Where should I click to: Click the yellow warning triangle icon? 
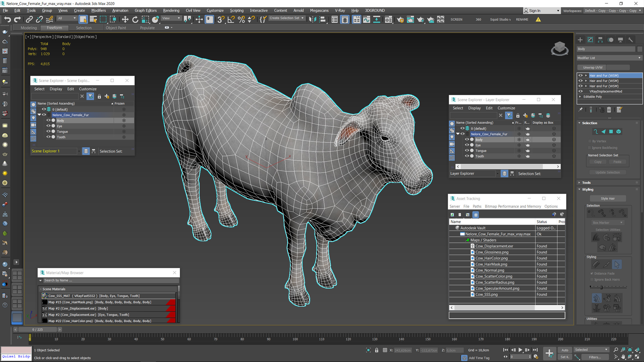pyautogui.click(x=538, y=19)
